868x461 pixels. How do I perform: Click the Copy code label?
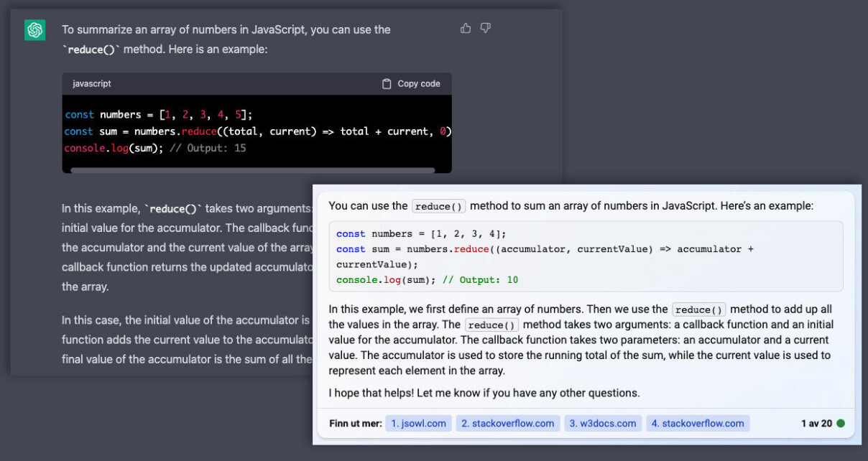click(x=419, y=83)
